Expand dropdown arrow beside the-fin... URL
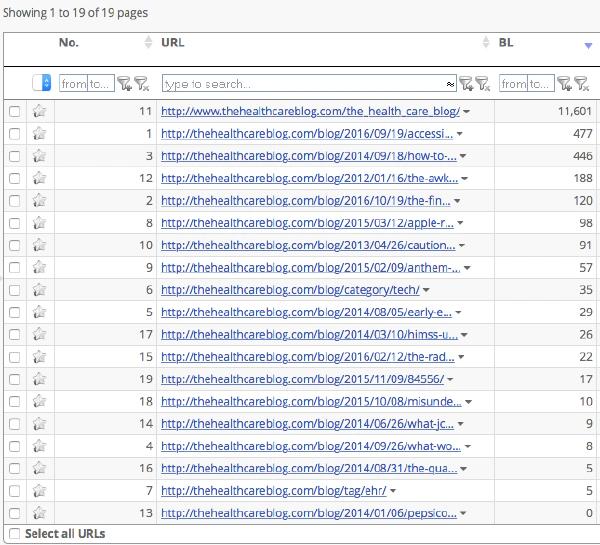600x545 pixels. pyautogui.click(x=457, y=201)
